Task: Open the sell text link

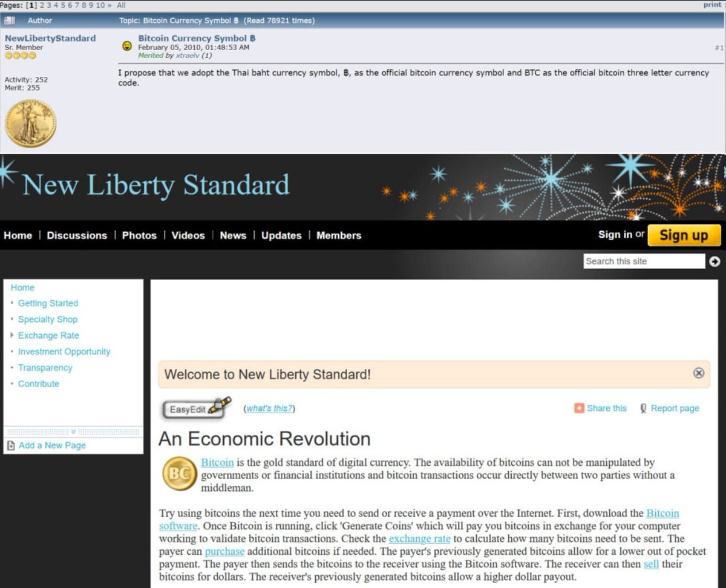Action: pyautogui.click(x=651, y=564)
